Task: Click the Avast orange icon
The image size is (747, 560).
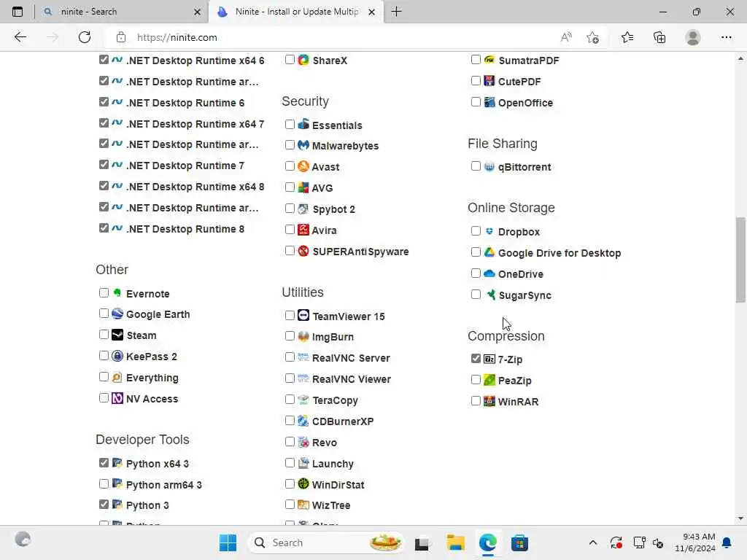Action: [x=303, y=166]
